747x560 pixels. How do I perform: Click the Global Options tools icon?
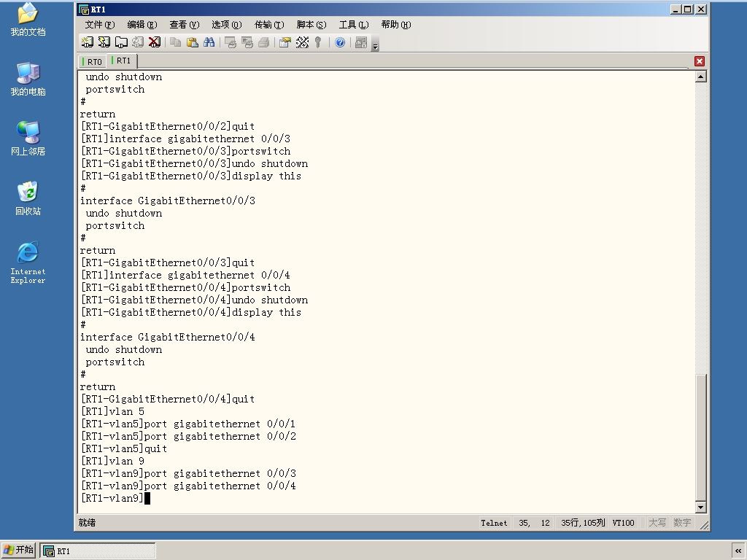coord(302,42)
